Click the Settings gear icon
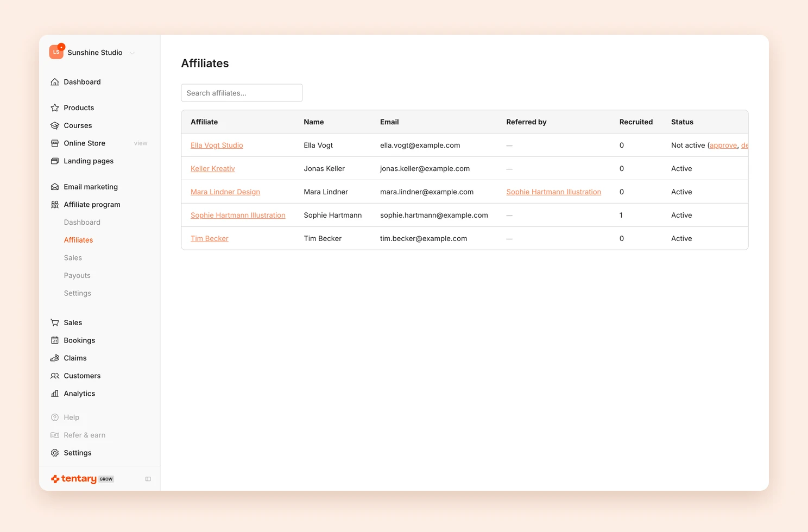Viewport: 808px width, 532px height. pos(55,453)
